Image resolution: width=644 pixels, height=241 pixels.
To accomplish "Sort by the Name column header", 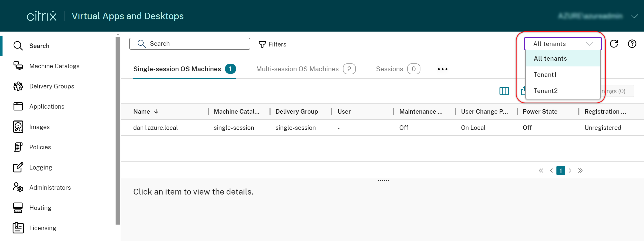I will point(142,112).
